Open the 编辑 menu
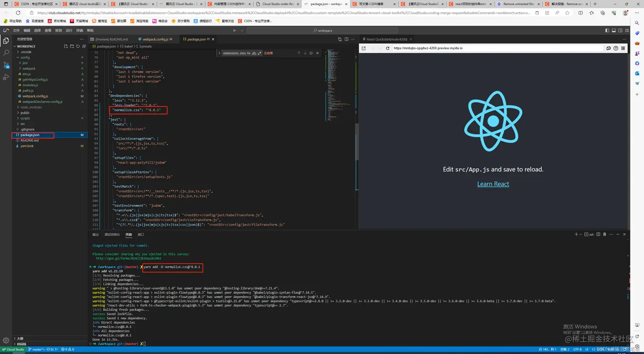This screenshot has width=644, height=354. (27, 31)
